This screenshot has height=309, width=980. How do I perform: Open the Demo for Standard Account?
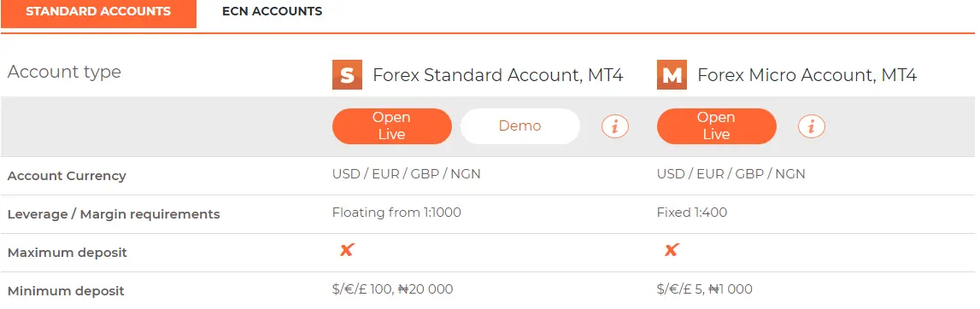coord(520,126)
